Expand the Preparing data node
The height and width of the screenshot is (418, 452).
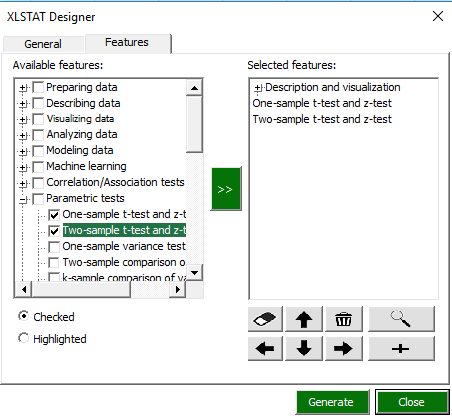click(23, 88)
